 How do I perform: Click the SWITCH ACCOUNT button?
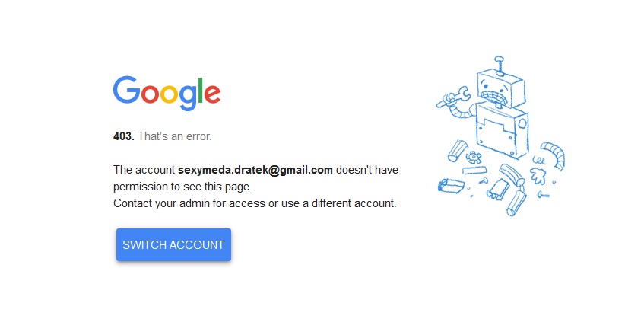173,245
